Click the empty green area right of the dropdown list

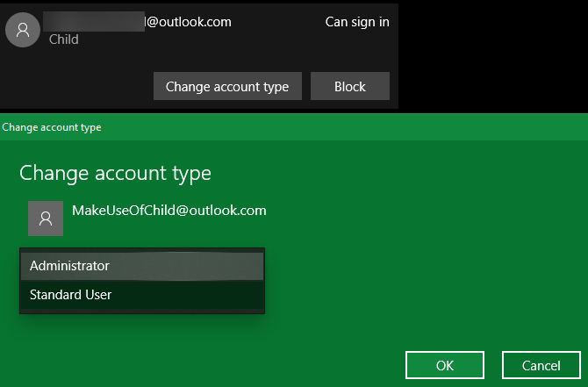pyautogui.click(x=421, y=281)
